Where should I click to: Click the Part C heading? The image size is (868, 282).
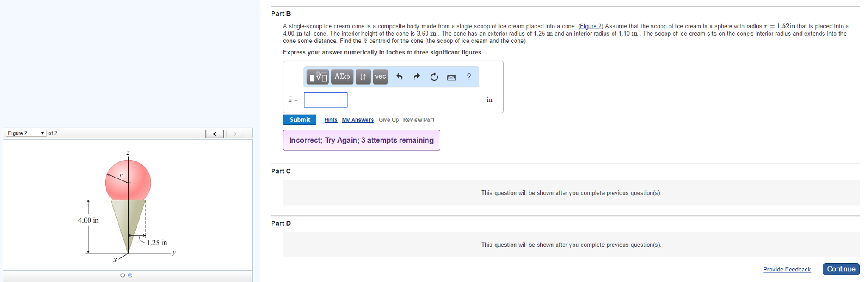(x=281, y=171)
